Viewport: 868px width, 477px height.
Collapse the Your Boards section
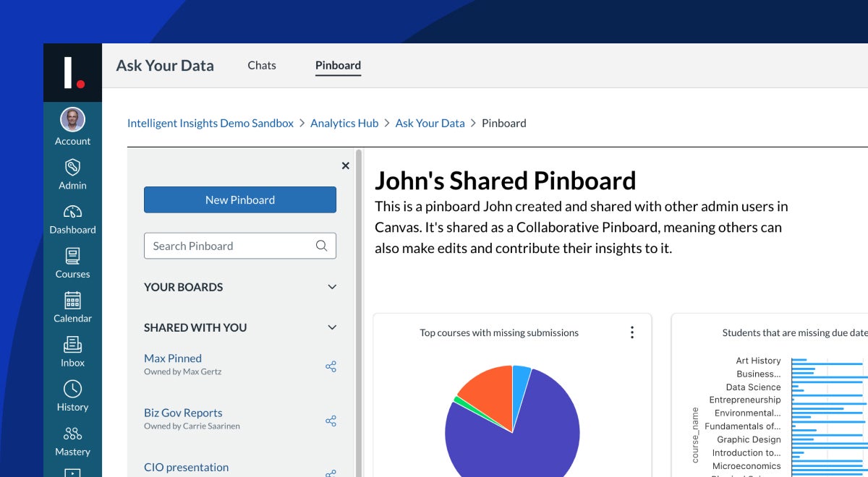tap(332, 287)
